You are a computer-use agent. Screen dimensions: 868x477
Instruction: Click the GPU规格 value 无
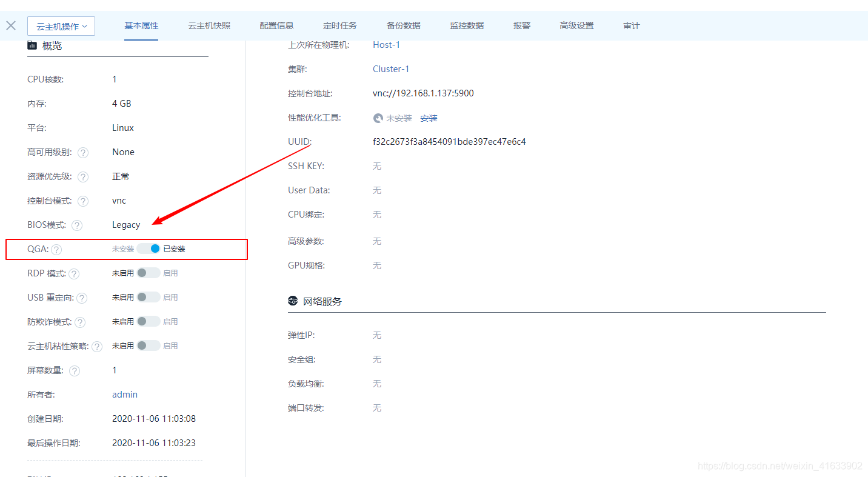pyautogui.click(x=377, y=265)
